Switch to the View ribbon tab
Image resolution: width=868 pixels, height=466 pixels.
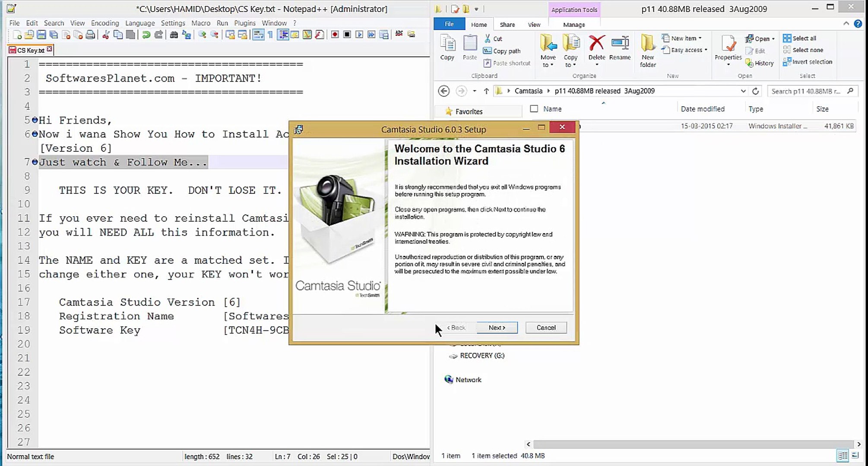coord(534,25)
